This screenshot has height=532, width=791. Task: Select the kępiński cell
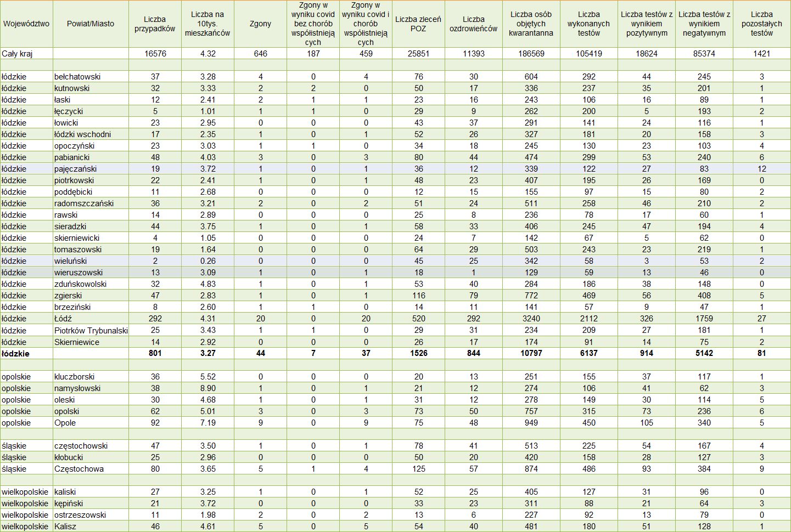click(91, 503)
